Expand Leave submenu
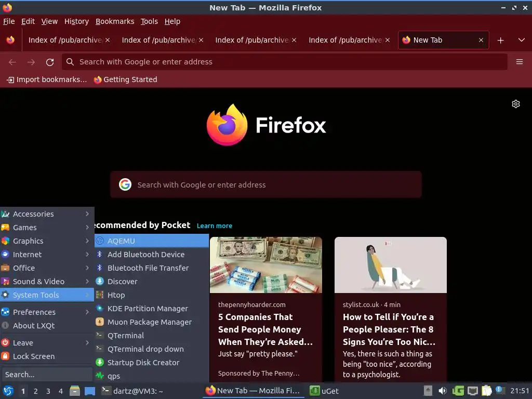 click(47, 343)
